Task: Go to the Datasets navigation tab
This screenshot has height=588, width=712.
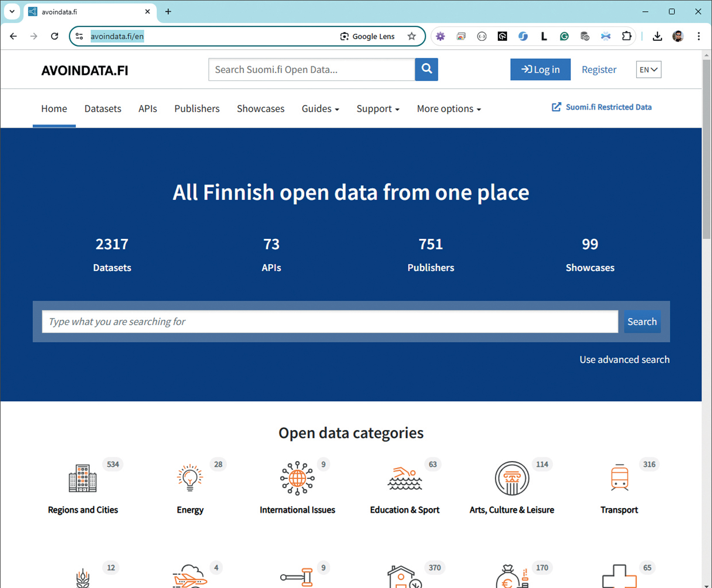Action: [x=103, y=109]
